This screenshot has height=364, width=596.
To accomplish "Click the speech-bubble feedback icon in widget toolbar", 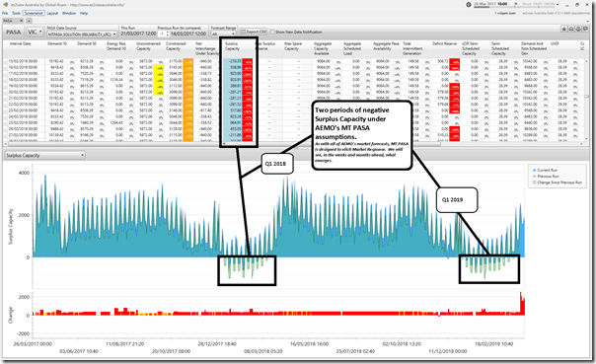I will click(x=585, y=29).
